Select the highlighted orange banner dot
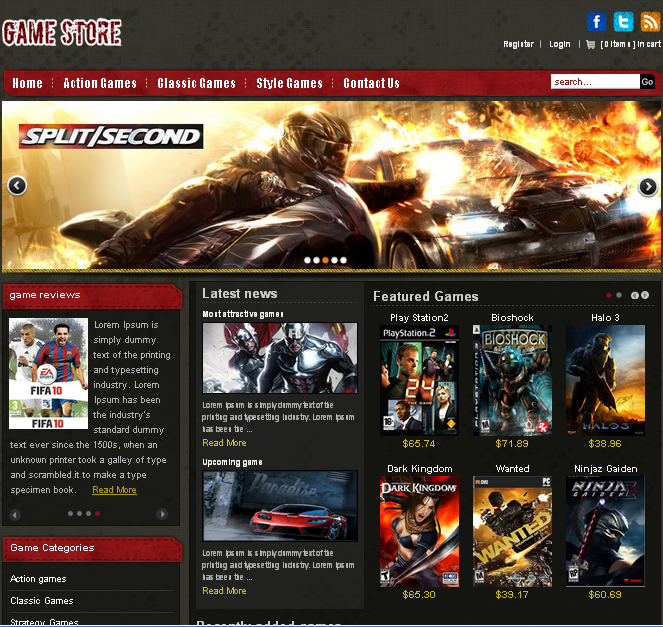 point(325,260)
